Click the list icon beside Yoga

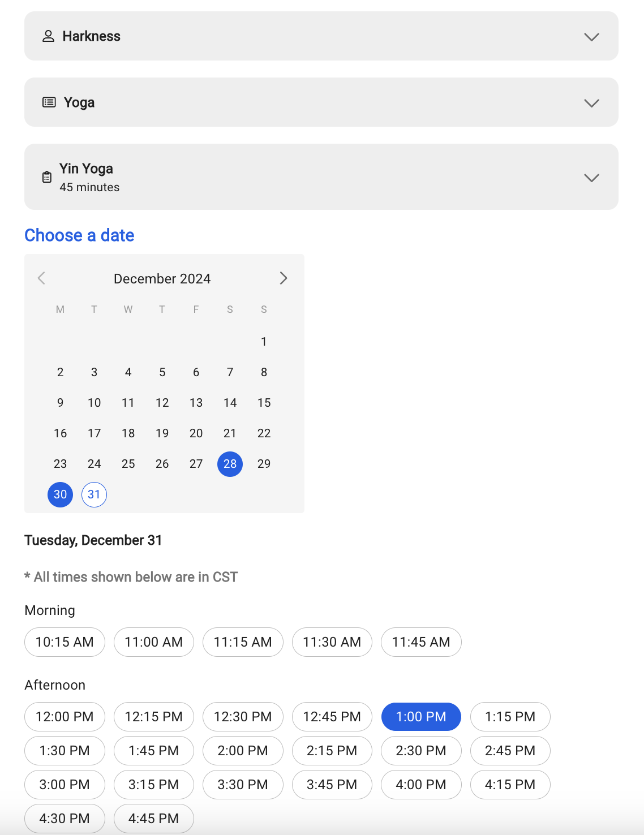click(x=49, y=102)
